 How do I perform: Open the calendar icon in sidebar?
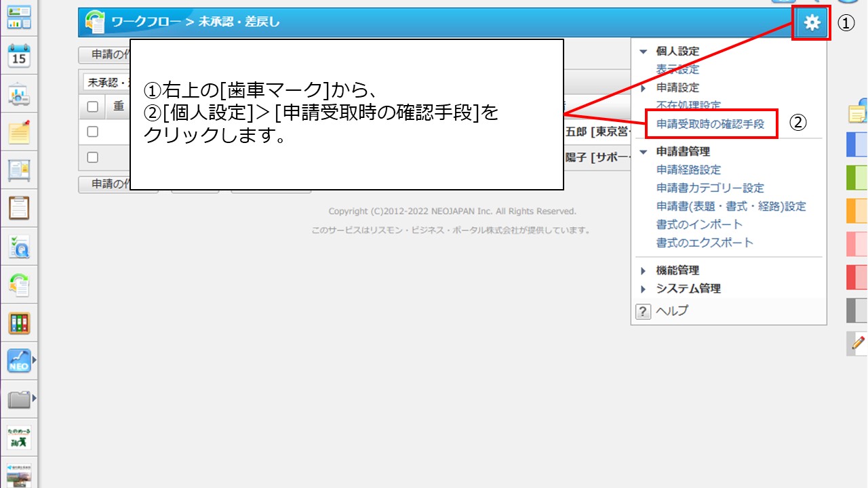tap(19, 56)
